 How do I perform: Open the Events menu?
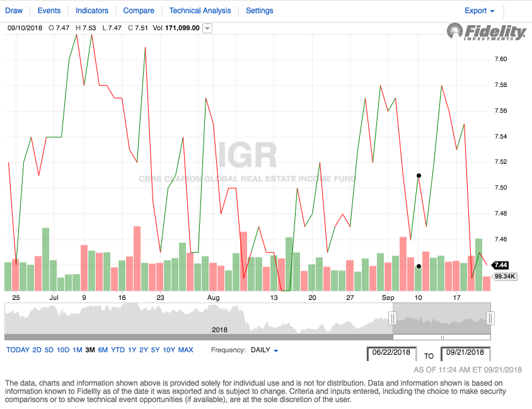pyautogui.click(x=49, y=11)
